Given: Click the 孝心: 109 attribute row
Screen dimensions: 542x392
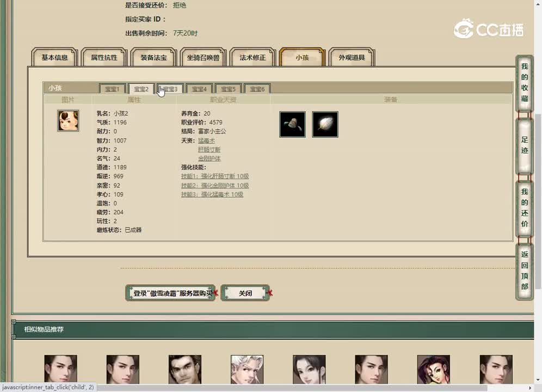Looking at the screenshot, I should [110, 194].
